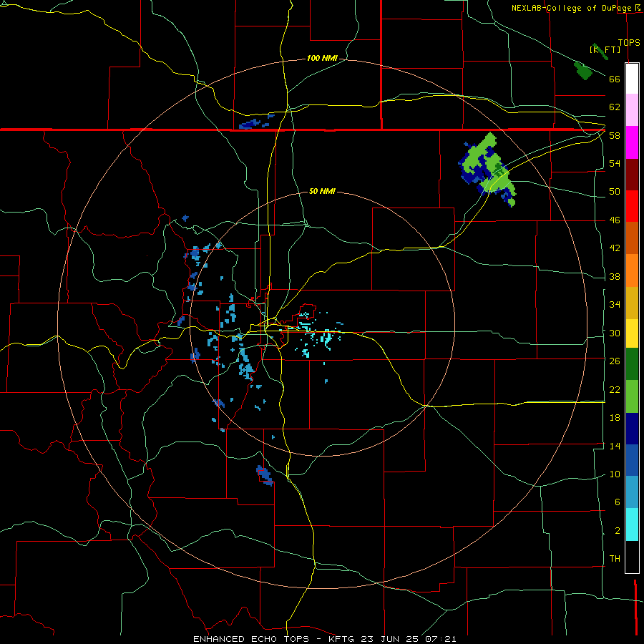
Task: Click the blue echo south of the 50 NMI ring
Action: coord(265,476)
